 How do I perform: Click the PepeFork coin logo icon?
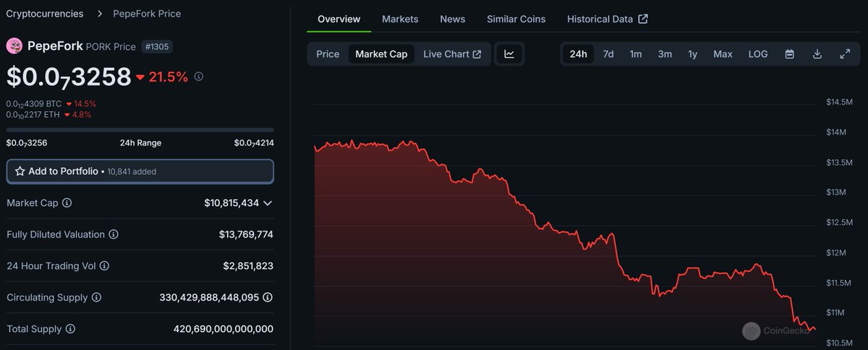click(x=14, y=46)
